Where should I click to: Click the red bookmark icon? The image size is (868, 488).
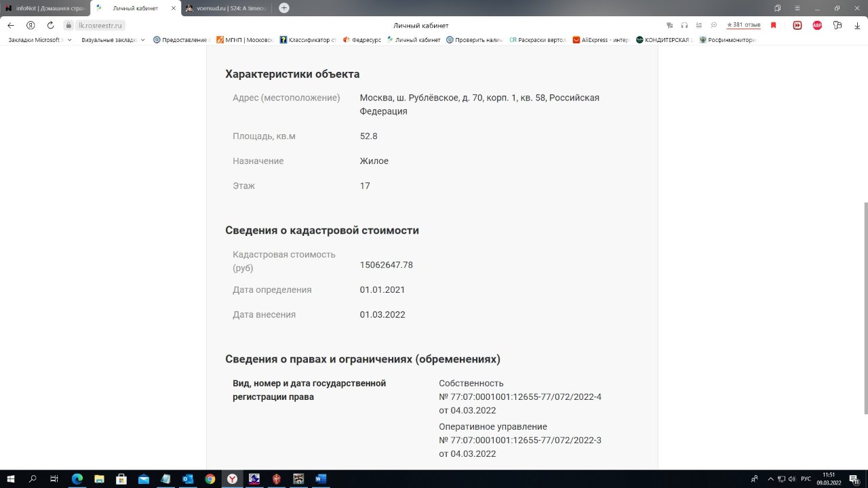point(773,25)
